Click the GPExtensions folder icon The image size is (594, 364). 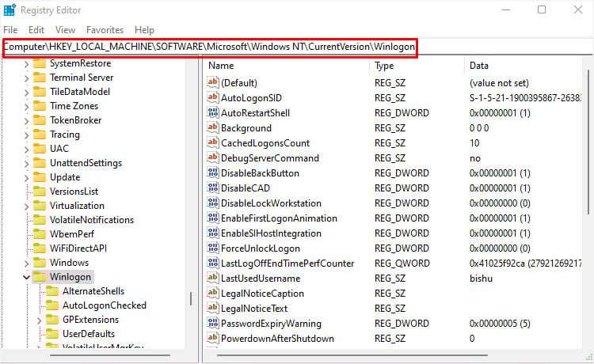click(x=52, y=320)
